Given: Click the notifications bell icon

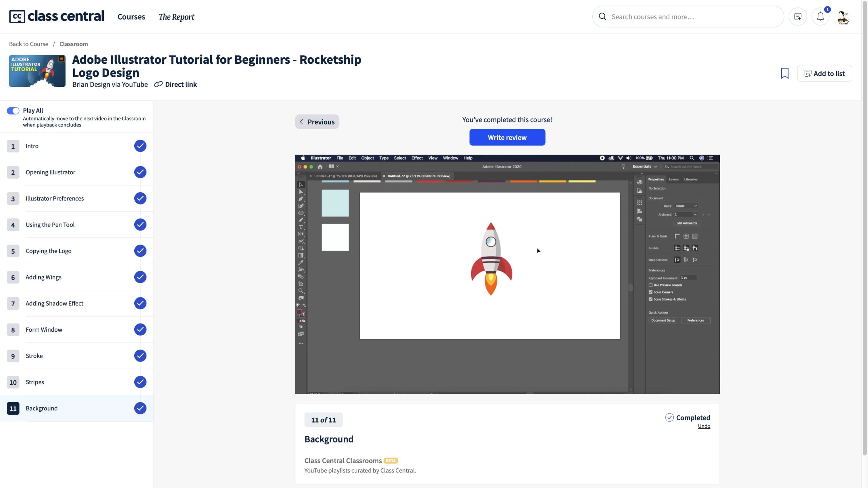Looking at the screenshot, I should click(820, 17).
